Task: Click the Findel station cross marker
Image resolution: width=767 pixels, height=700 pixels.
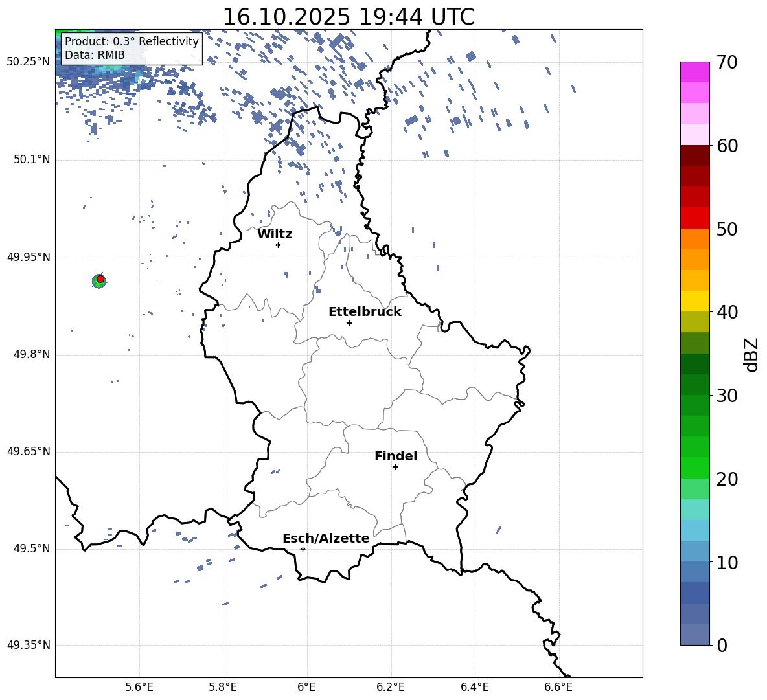Action: pos(395,468)
